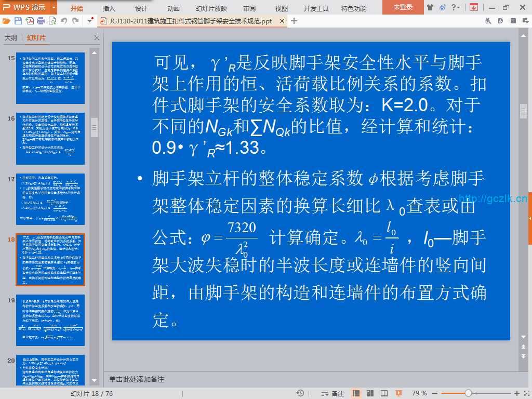This screenshot has height=399, width=532.
Task: Click the export to PDF icon
Action: (30, 21)
